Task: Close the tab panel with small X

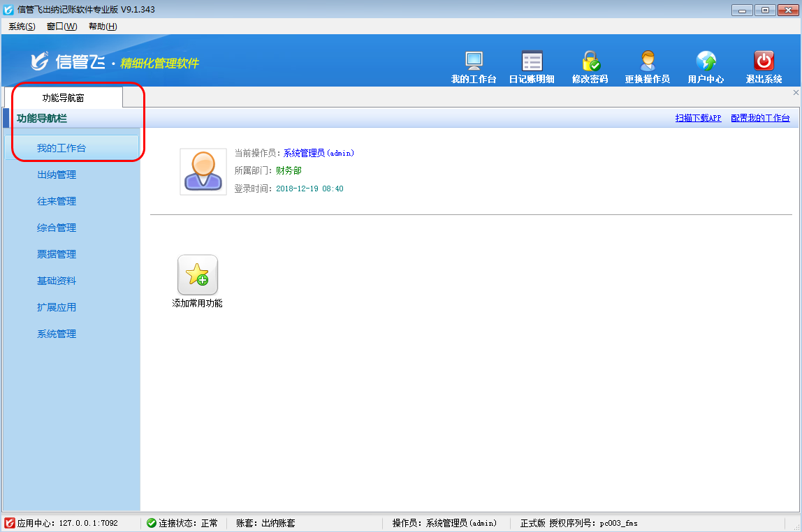Action: coord(796,92)
